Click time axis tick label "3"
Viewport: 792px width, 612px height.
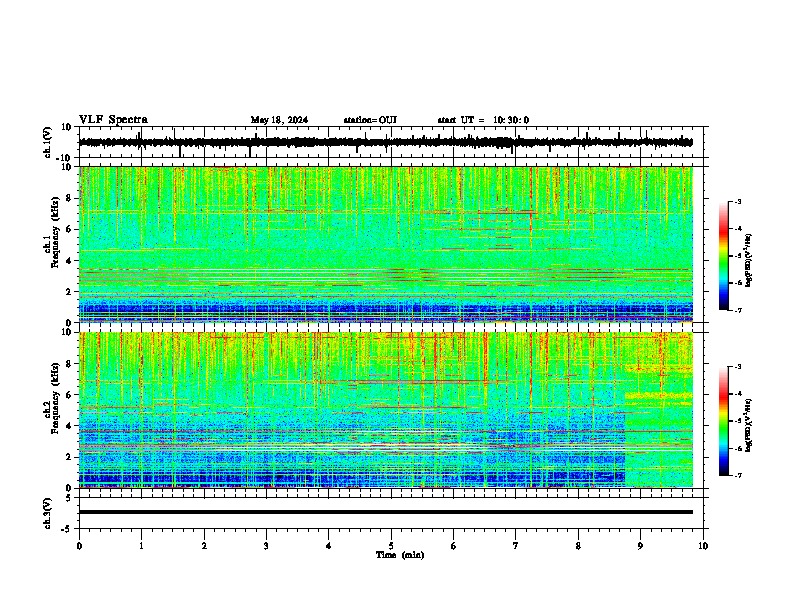click(x=266, y=546)
